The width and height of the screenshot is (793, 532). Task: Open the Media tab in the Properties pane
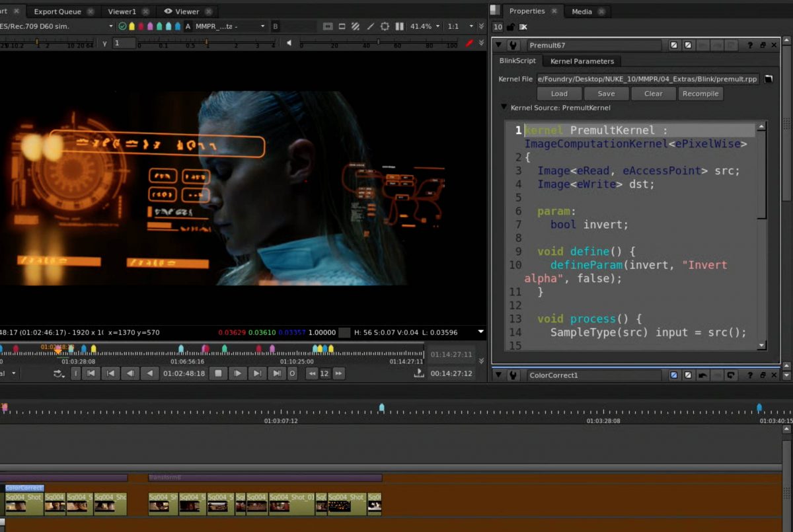pos(580,11)
